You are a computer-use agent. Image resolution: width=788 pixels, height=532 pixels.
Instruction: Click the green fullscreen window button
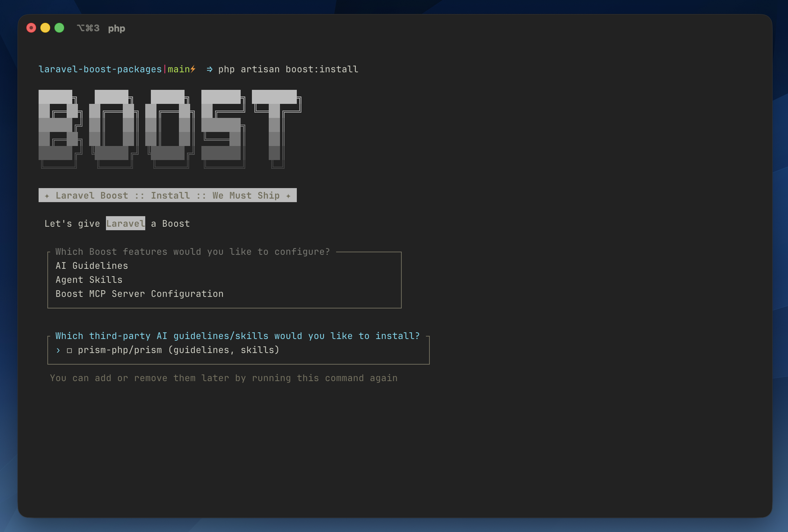point(59,28)
